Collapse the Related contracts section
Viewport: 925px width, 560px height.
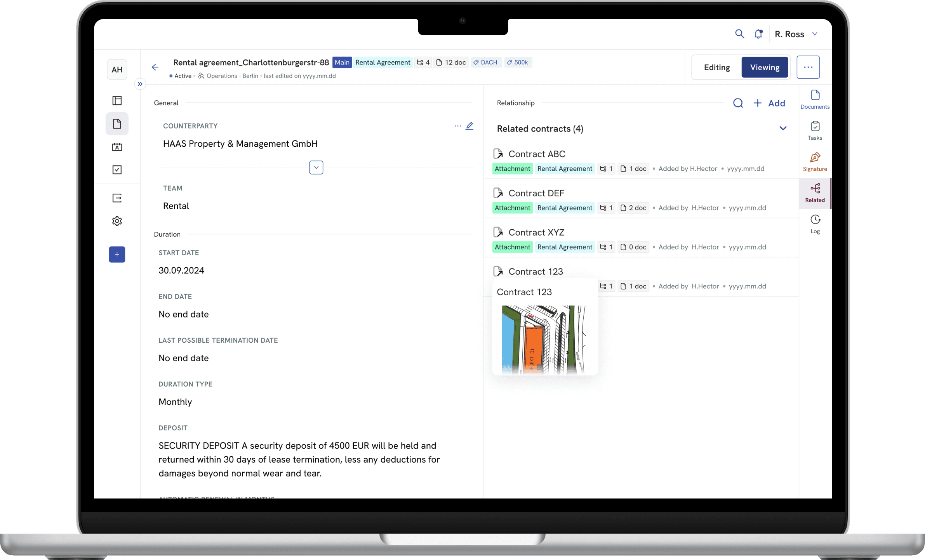point(782,129)
